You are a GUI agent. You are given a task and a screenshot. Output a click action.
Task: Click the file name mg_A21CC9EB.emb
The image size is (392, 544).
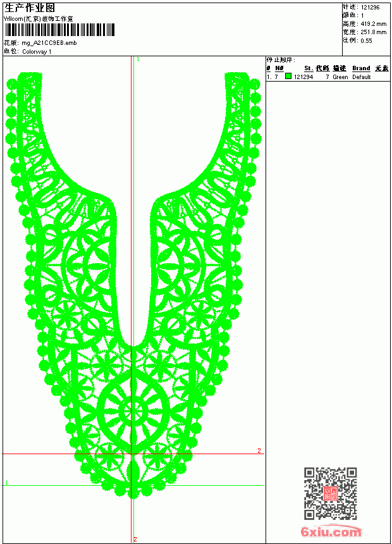49,43
